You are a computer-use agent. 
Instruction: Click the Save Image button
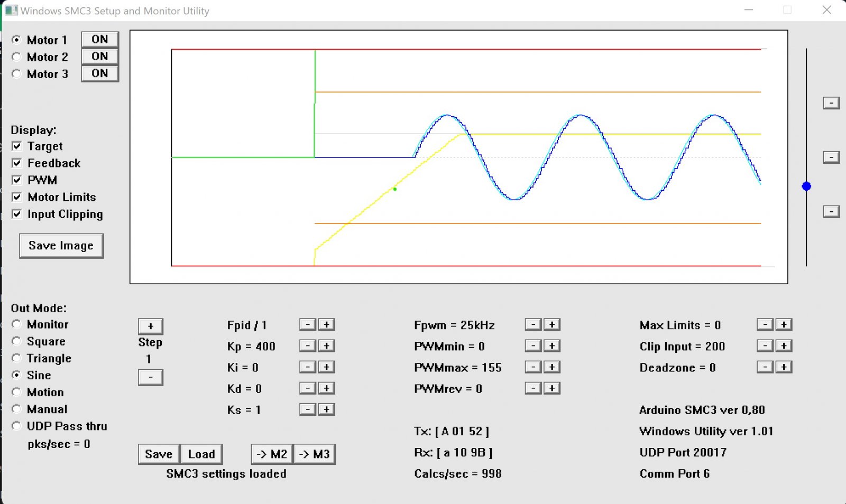point(61,246)
